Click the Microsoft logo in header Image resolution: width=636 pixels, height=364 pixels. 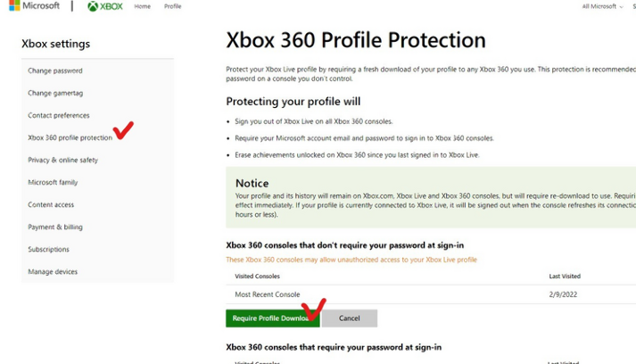(34, 6)
